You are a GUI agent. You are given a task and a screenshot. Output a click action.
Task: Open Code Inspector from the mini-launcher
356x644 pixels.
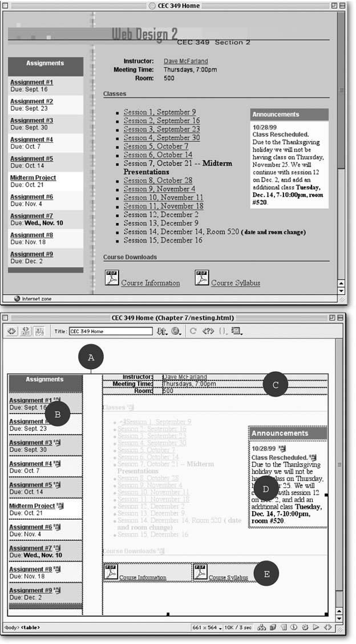(327, 627)
